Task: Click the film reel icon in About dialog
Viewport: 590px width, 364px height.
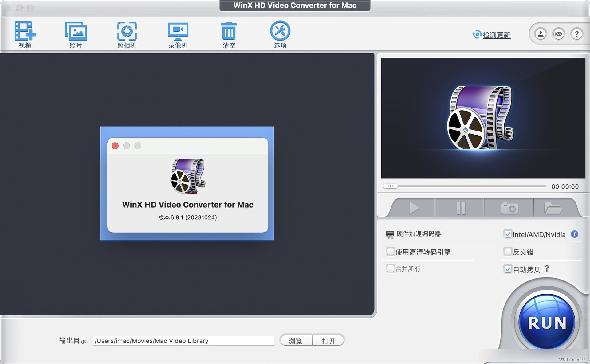Action: [188, 176]
